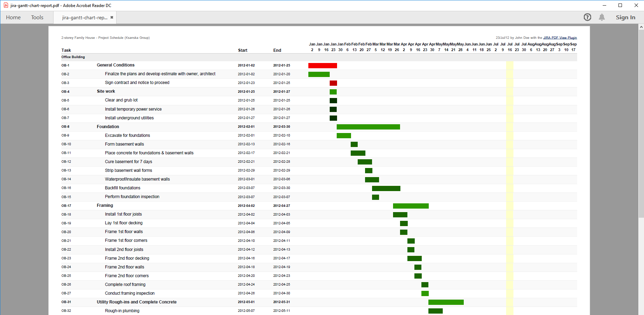This screenshot has height=315, width=644.
Task: Go to the Home screen
Action: [x=13, y=17]
